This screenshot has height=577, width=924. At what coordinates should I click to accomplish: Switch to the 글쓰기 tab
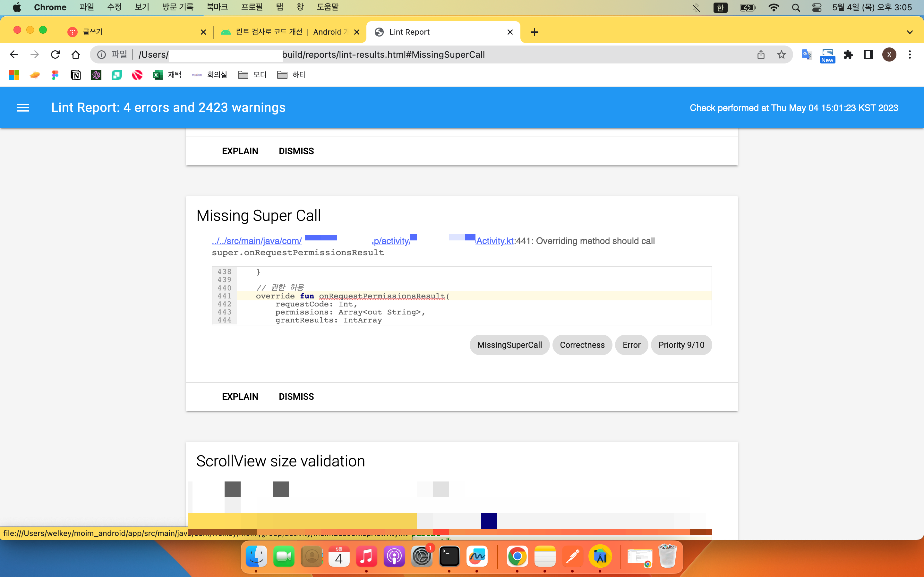(x=134, y=32)
